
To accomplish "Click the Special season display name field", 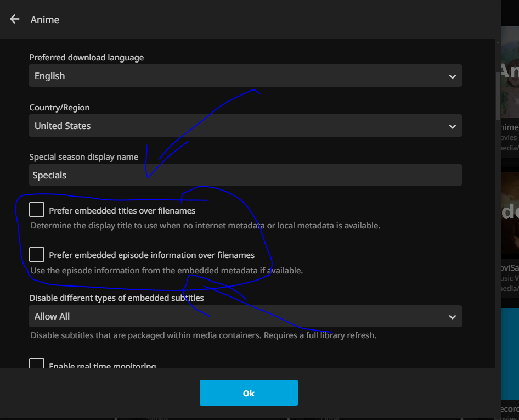I will tap(245, 175).
